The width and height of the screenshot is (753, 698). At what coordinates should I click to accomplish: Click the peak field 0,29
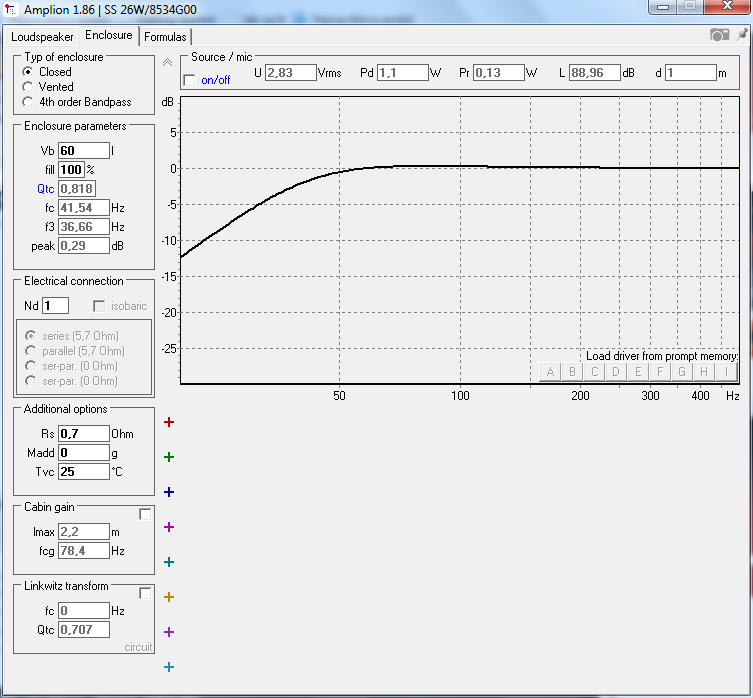click(84, 246)
